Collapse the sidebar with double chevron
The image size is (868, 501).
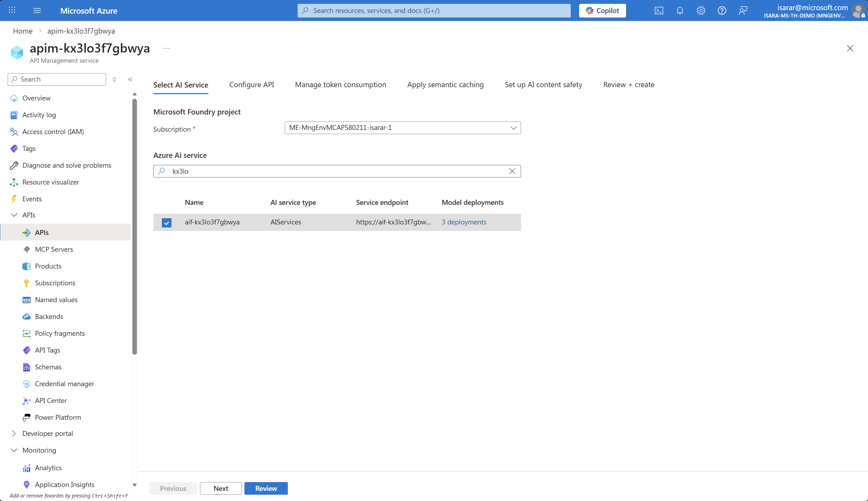click(130, 79)
